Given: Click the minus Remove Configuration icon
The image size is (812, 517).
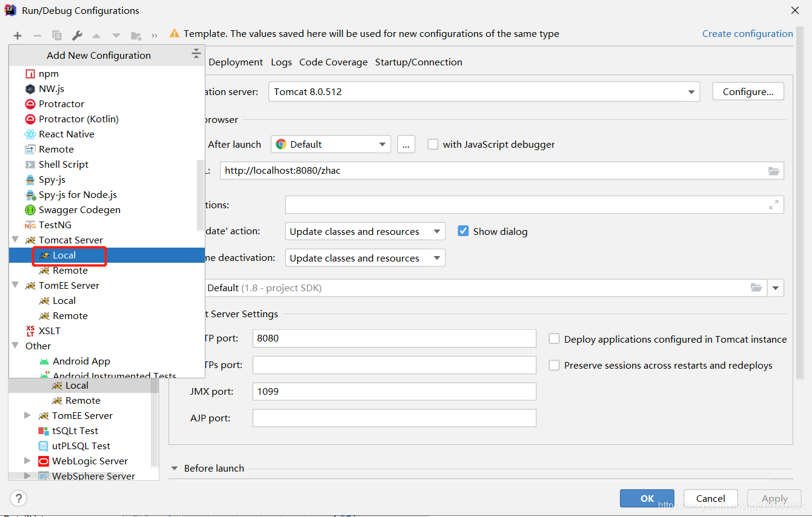Looking at the screenshot, I should (37, 36).
